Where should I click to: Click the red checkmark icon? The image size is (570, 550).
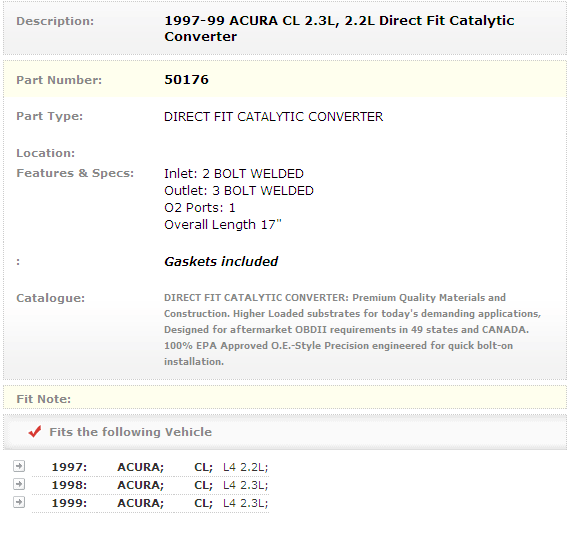tap(35, 431)
